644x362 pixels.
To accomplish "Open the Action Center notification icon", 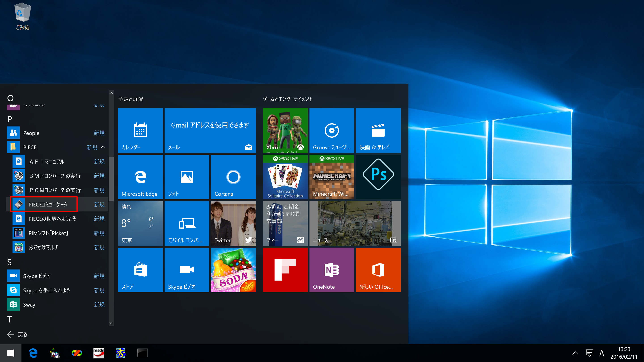I will (x=589, y=353).
